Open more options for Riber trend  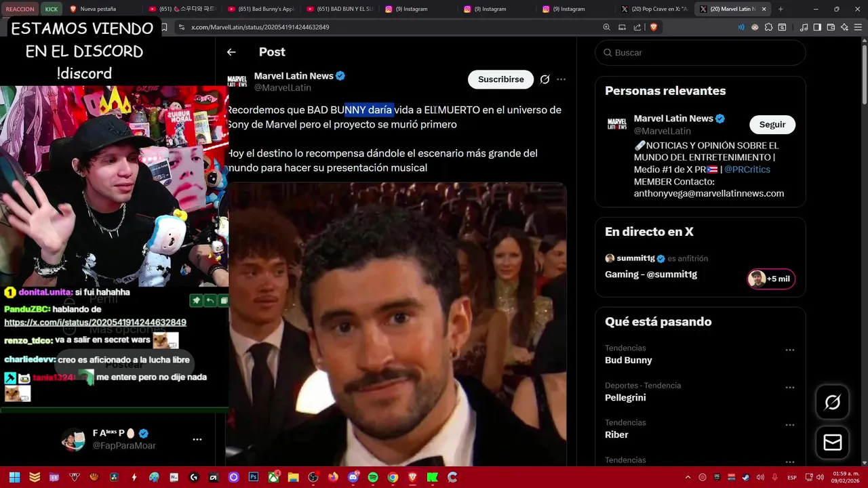click(x=789, y=425)
